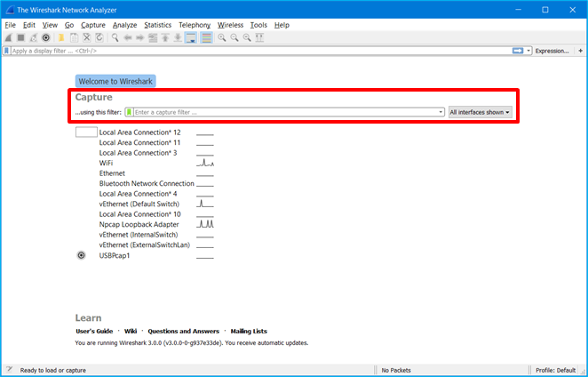Open capture options toolbar icon
Screen dimensions: 588x377
(x=46, y=37)
